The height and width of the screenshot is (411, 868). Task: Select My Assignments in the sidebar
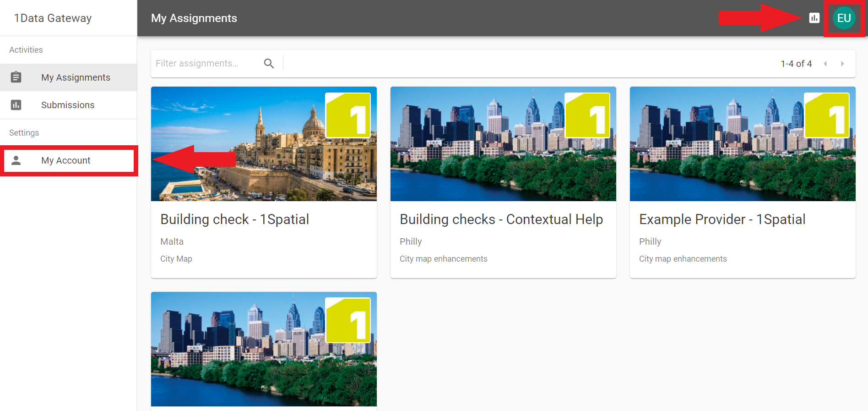point(76,77)
